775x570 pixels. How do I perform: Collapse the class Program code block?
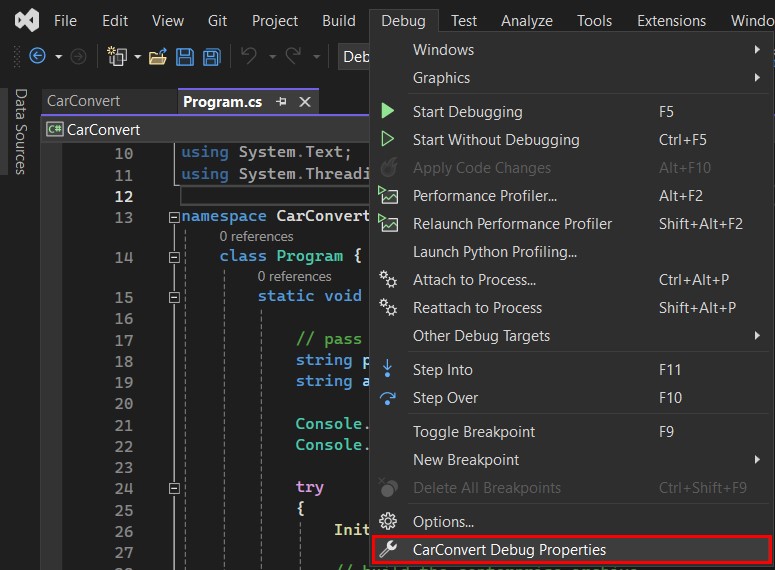point(174,257)
